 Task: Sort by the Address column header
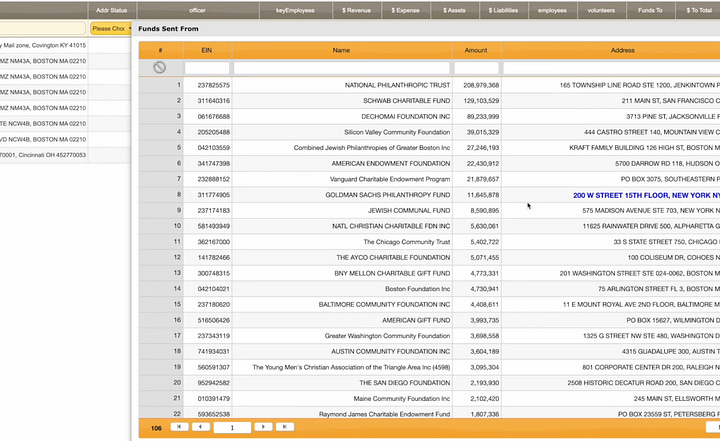coord(611,50)
